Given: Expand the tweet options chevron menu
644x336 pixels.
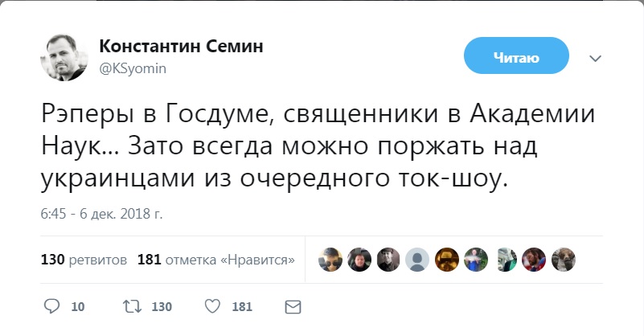Looking at the screenshot, I should (x=596, y=58).
